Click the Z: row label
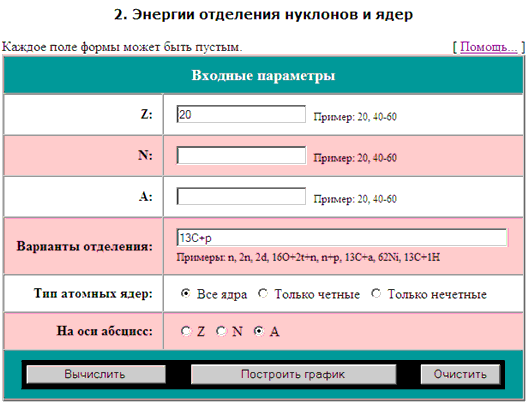Screen dimensions: 528x407 146,114
